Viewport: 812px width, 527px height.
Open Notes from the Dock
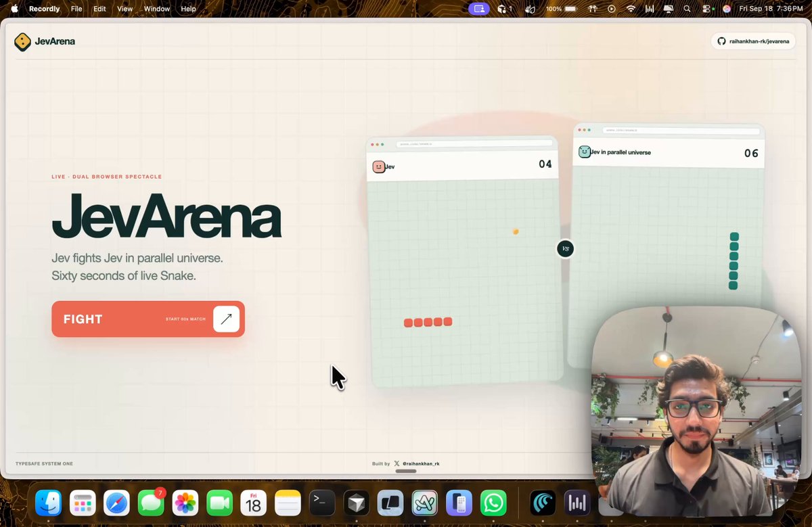click(x=288, y=503)
